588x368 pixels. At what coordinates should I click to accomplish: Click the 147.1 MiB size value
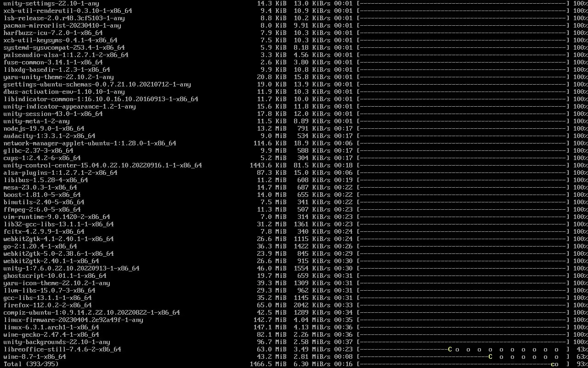(270, 327)
